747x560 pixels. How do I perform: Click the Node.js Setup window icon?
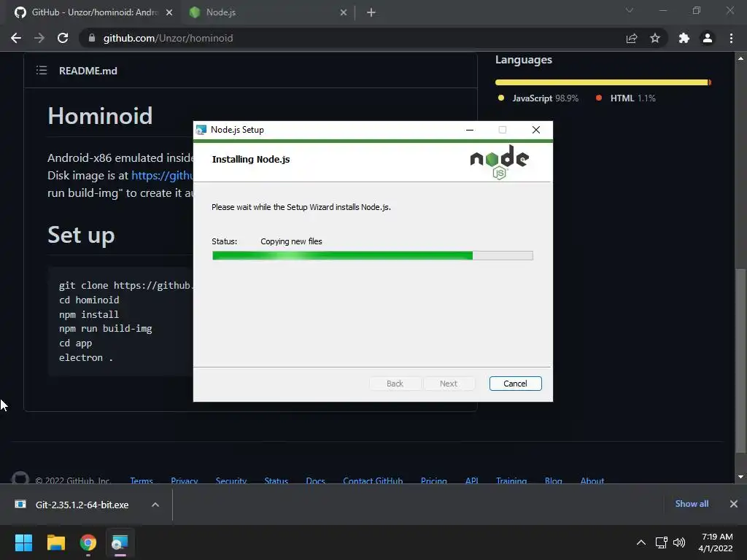[x=201, y=130]
